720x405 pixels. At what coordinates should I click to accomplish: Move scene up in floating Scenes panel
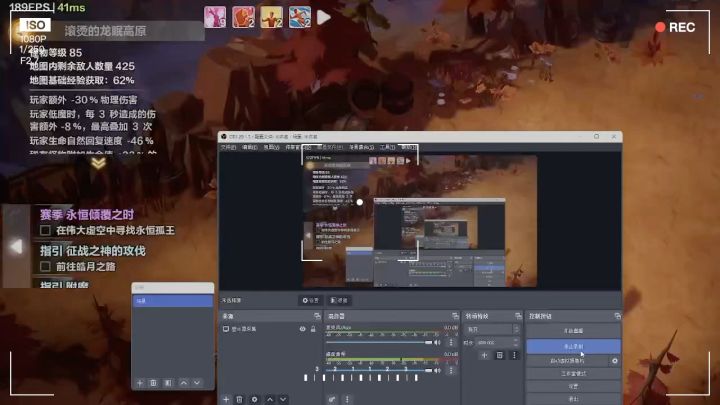point(184,382)
